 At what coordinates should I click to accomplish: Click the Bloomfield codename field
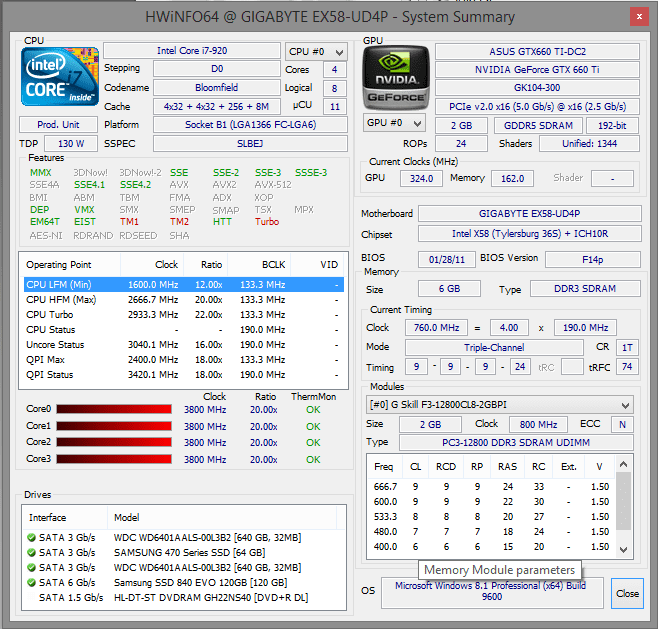217,88
